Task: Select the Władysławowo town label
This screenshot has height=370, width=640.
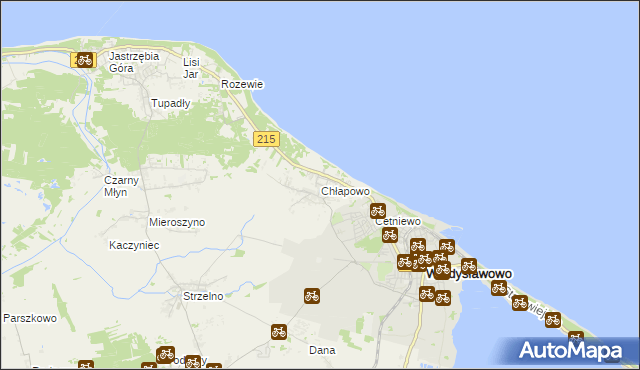Action: [x=469, y=274]
